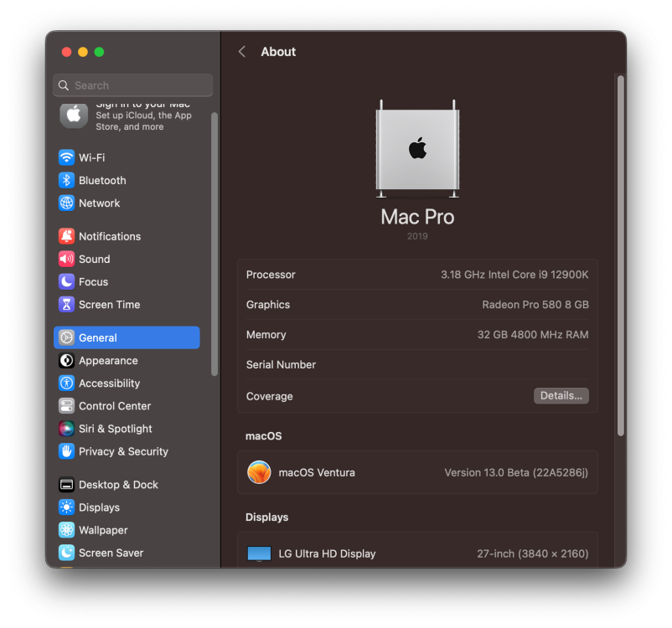This screenshot has width=672, height=628.
Task: Open the Displays label in the sidebar
Action: coord(99,507)
